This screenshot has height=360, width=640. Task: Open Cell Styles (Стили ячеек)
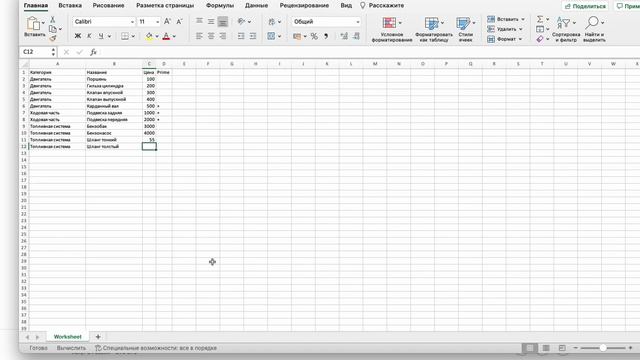click(x=465, y=29)
